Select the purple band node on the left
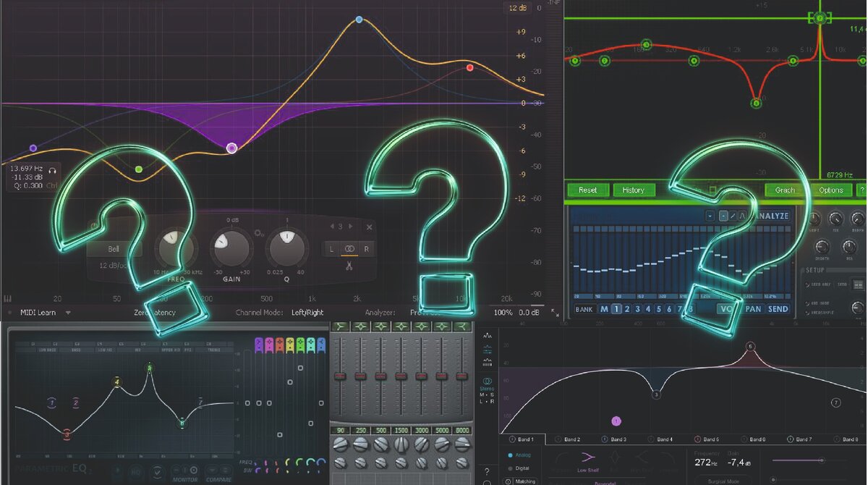Screen dimensions: 868x485 (33, 148)
